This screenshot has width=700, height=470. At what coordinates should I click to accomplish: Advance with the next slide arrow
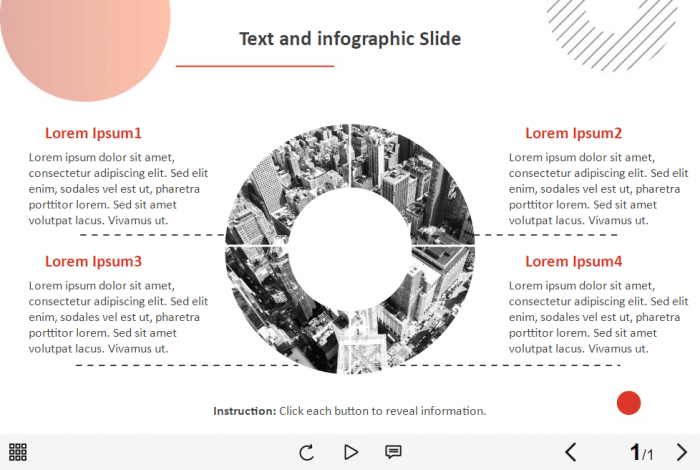[x=682, y=452]
